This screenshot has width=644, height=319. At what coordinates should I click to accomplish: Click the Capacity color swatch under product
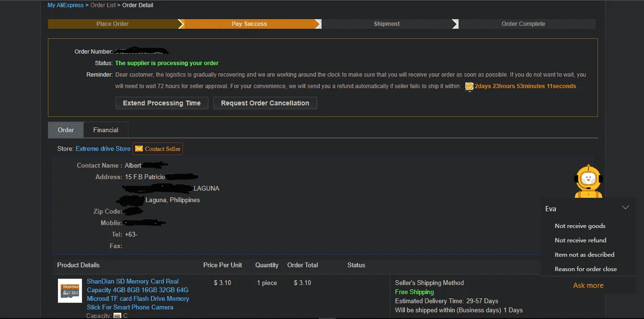click(x=117, y=316)
